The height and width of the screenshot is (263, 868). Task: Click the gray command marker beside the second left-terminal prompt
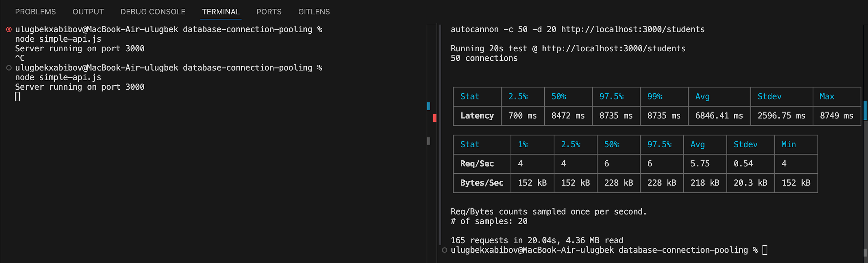coord(9,68)
